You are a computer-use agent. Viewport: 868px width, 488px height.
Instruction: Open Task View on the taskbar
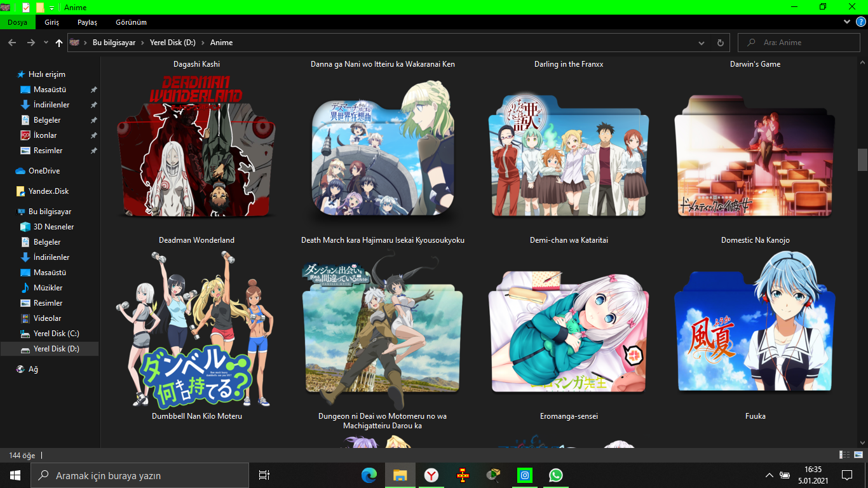(x=264, y=475)
